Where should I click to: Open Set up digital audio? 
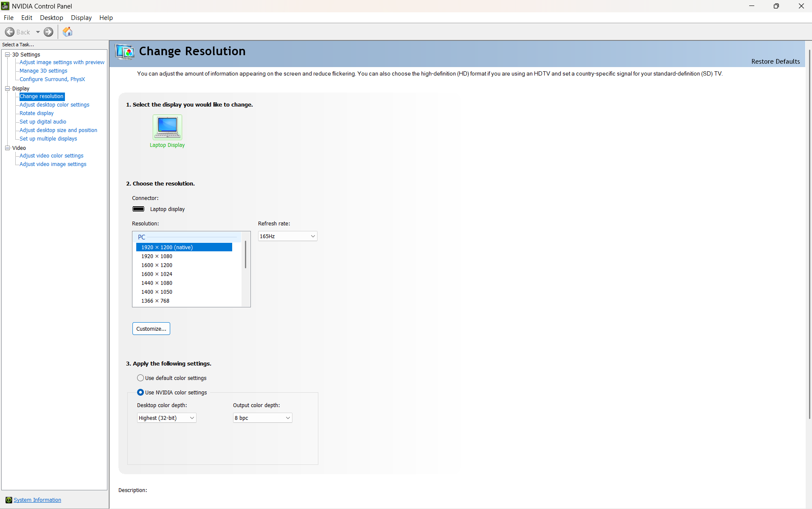pyautogui.click(x=43, y=122)
